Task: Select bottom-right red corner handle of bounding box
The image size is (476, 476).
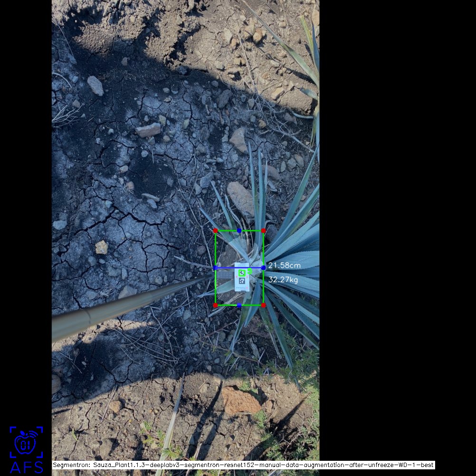Action: pyautogui.click(x=264, y=305)
